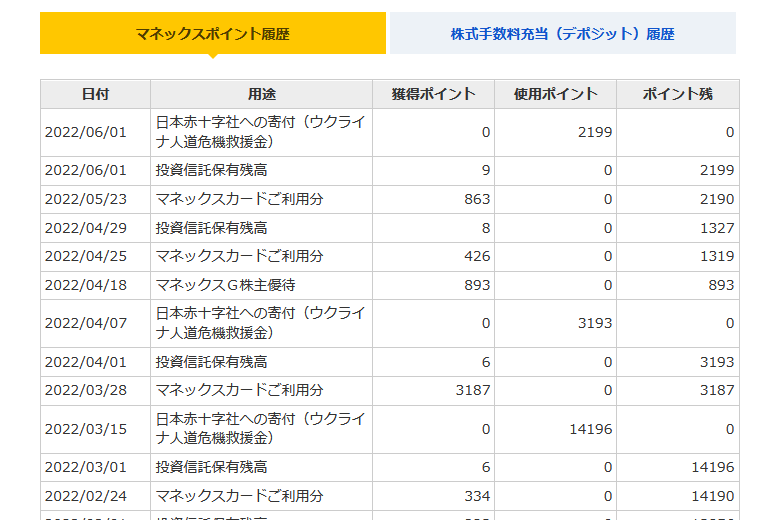Click the ポイント残 column header
780x520 pixels.
[x=678, y=94]
